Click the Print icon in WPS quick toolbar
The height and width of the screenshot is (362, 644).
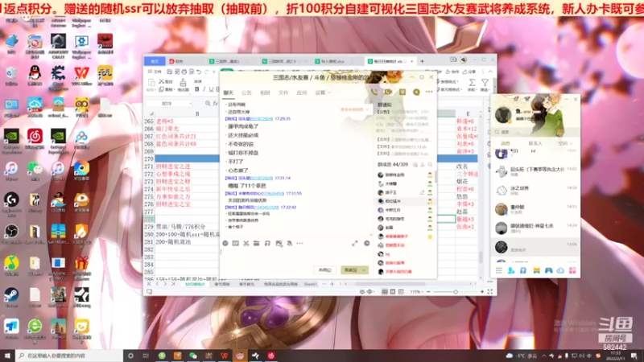pos(184,72)
